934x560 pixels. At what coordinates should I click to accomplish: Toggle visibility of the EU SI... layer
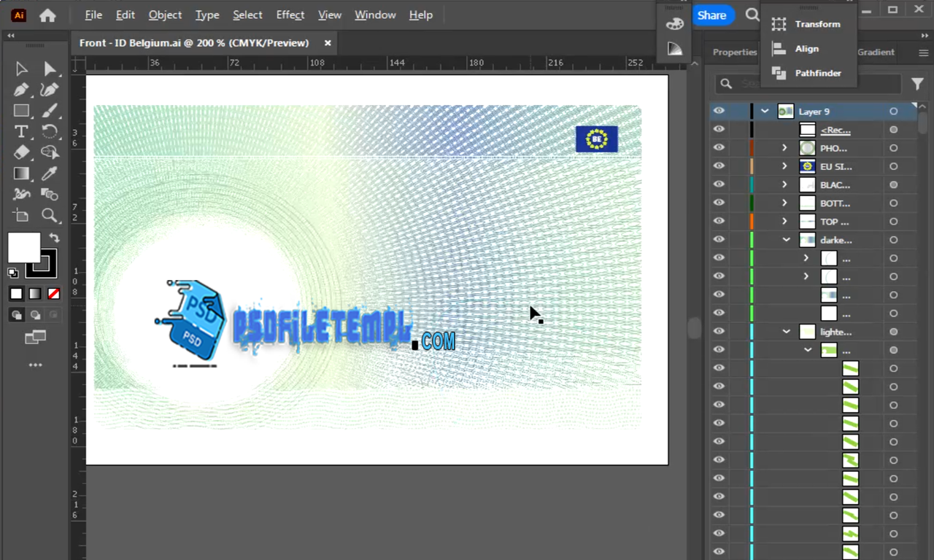point(719,166)
